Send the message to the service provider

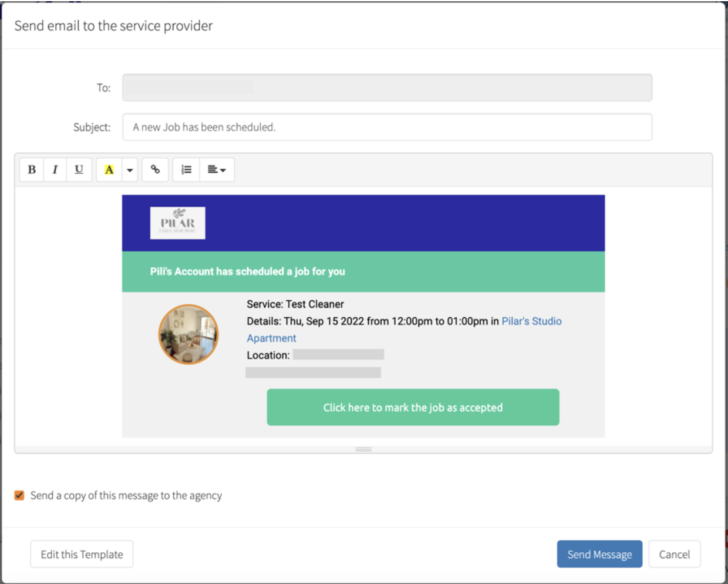(x=599, y=553)
